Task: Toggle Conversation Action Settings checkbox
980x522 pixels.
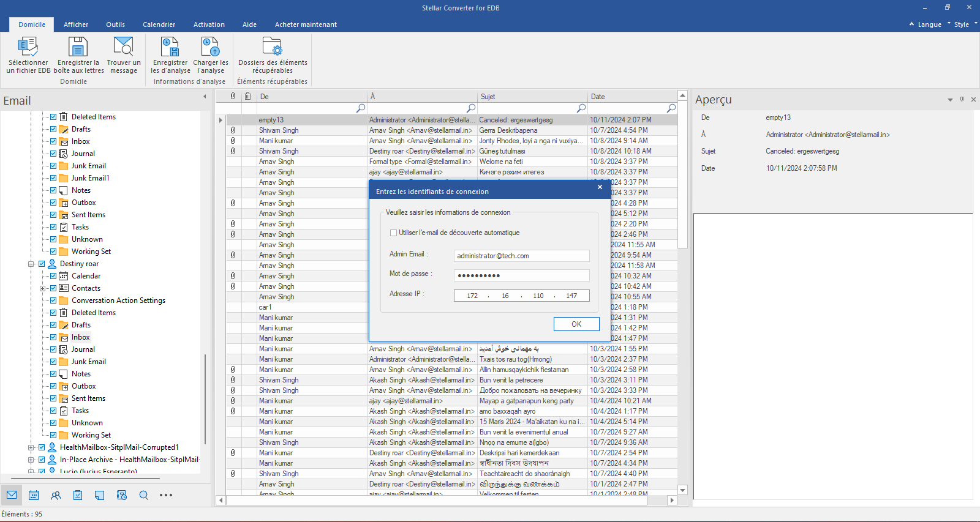Action: pyautogui.click(x=53, y=300)
